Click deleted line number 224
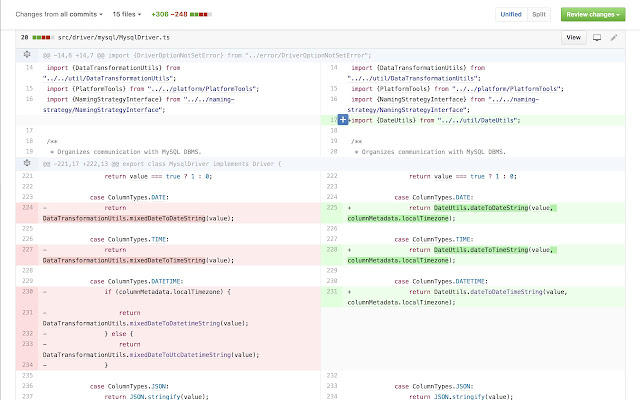Viewport: 640px width, 400px height. (27, 208)
